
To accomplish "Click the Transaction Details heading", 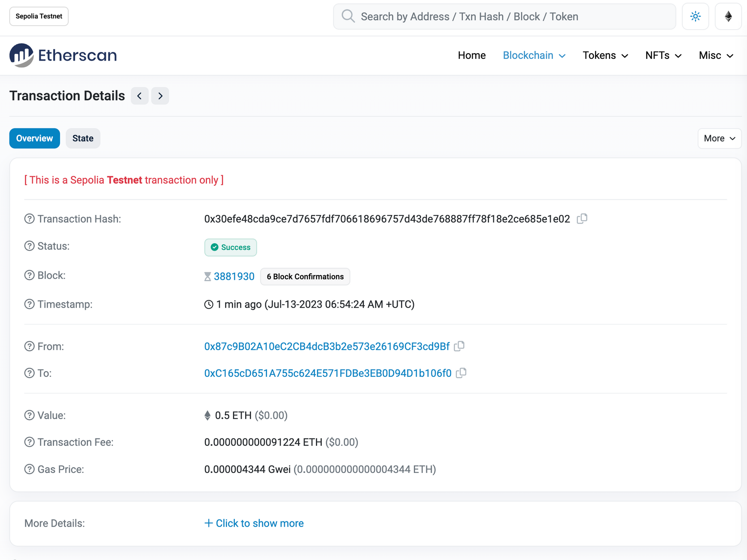I will point(67,96).
